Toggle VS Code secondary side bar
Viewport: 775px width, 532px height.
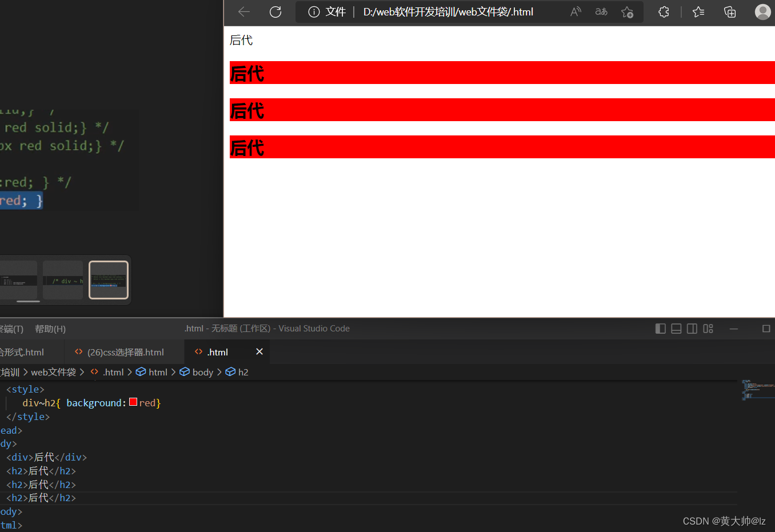[692, 329]
